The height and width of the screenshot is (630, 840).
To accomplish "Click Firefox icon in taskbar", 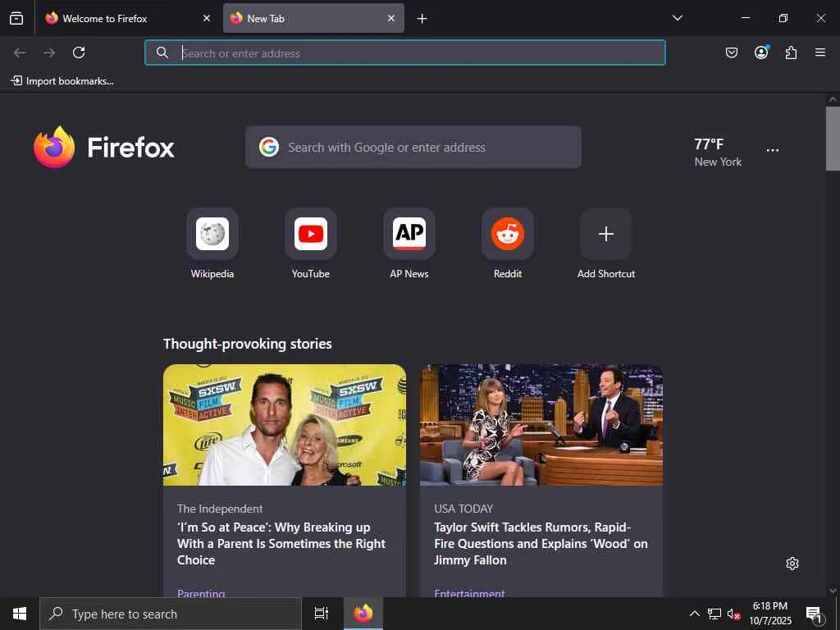I will [363, 614].
